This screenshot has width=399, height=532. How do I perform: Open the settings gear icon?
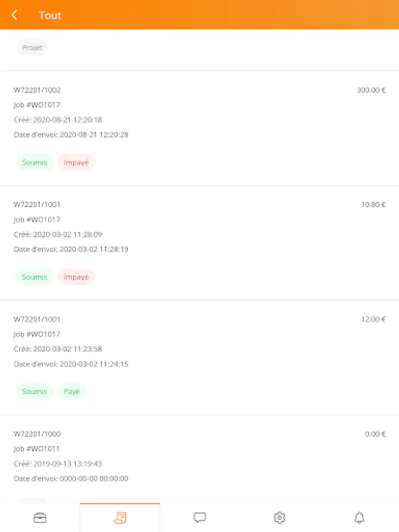pos(280,518)
